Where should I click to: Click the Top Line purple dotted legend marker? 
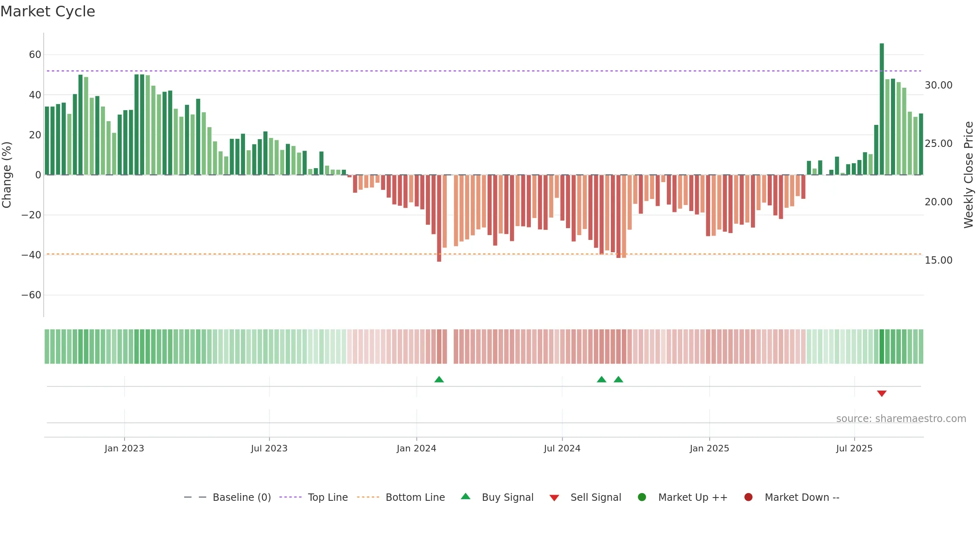click(x=290, y=497)
